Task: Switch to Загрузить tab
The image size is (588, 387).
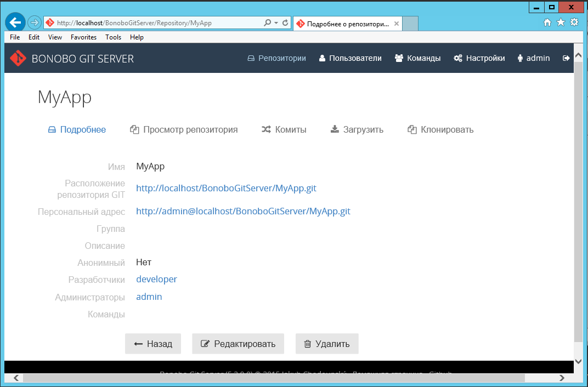Action: tap(357, 129)
